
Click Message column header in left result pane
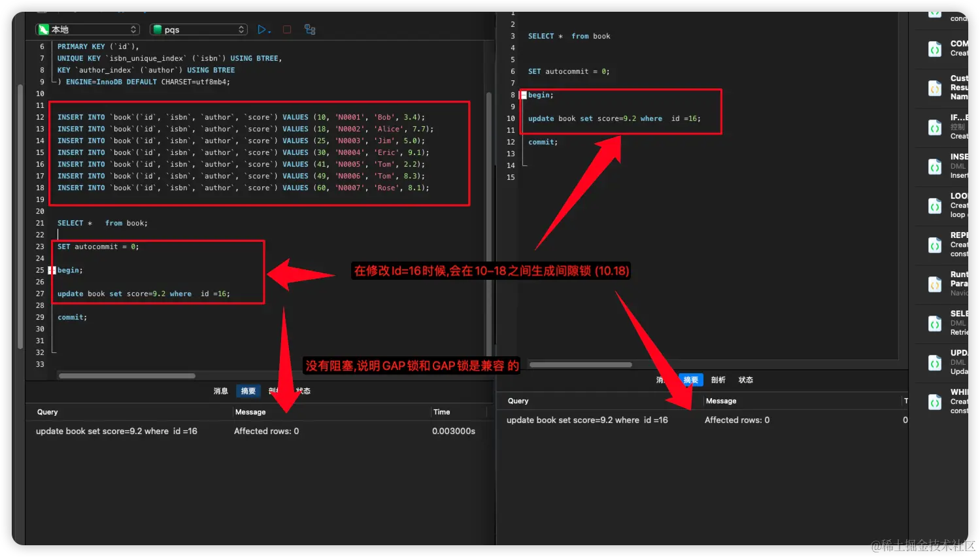pos(250,412)
